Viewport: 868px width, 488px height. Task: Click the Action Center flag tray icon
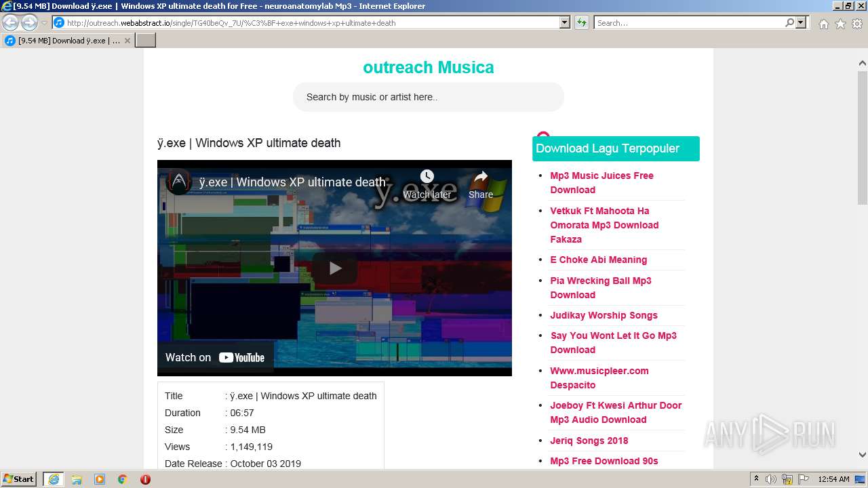coord(802,479)
